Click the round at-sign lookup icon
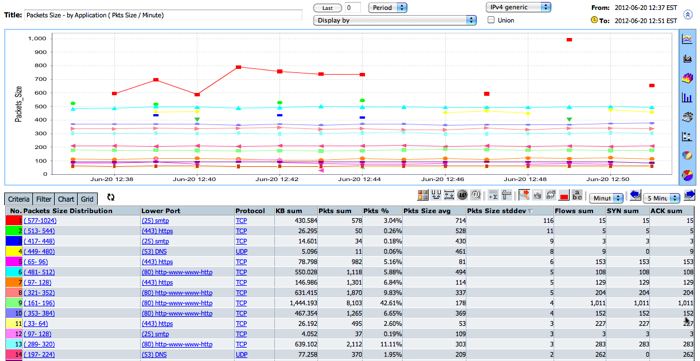This screenshot has width=700, height=361. tap(475, 195)
